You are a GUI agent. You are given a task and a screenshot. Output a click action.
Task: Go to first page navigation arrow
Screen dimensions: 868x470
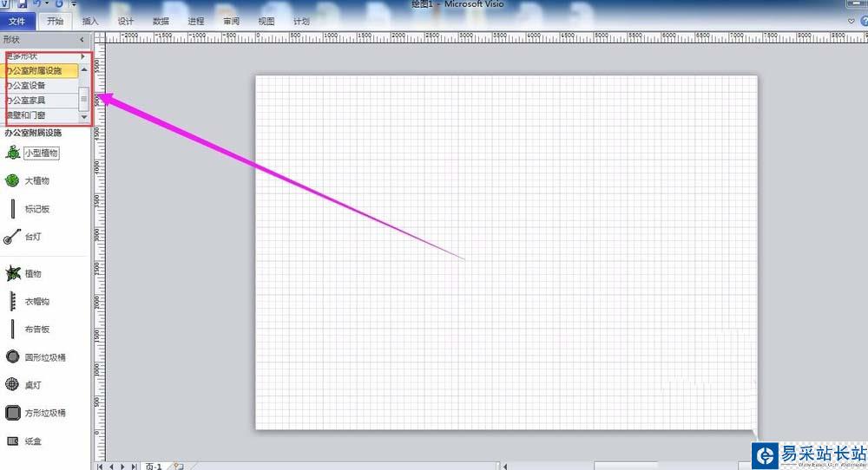pyautogui.click(x=100, y=467)
